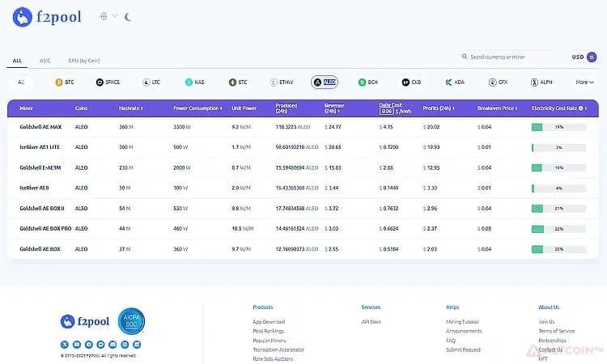This screenshot has height=364, width=607.
Task: Select the All coins filter chip
Action: coord(21,82)
